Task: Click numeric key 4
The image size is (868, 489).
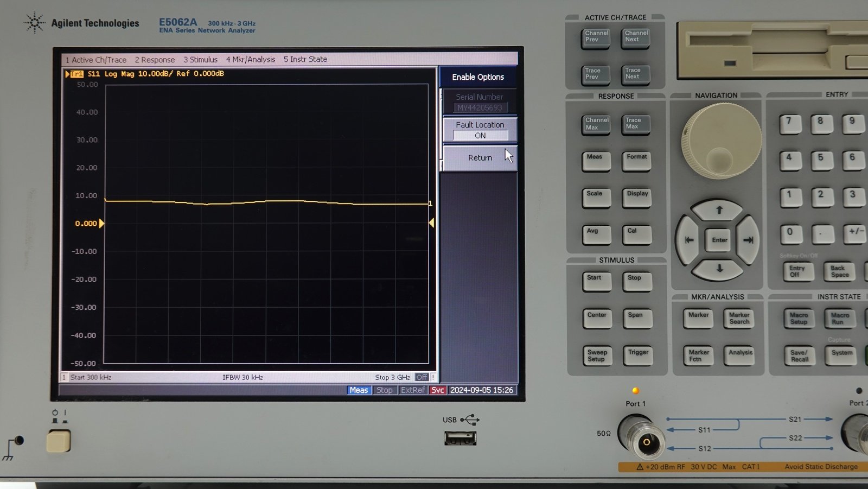Action: pyautogui.click(x=791, y=161)
